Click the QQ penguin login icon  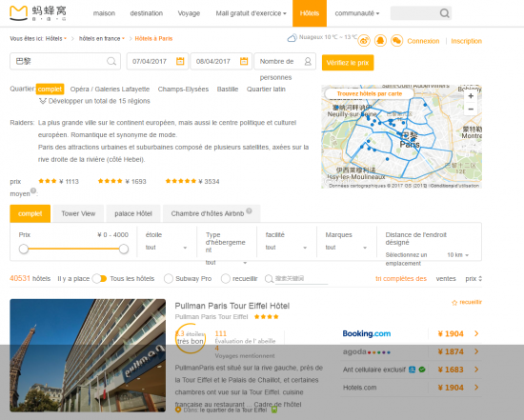tap(380, 41)
